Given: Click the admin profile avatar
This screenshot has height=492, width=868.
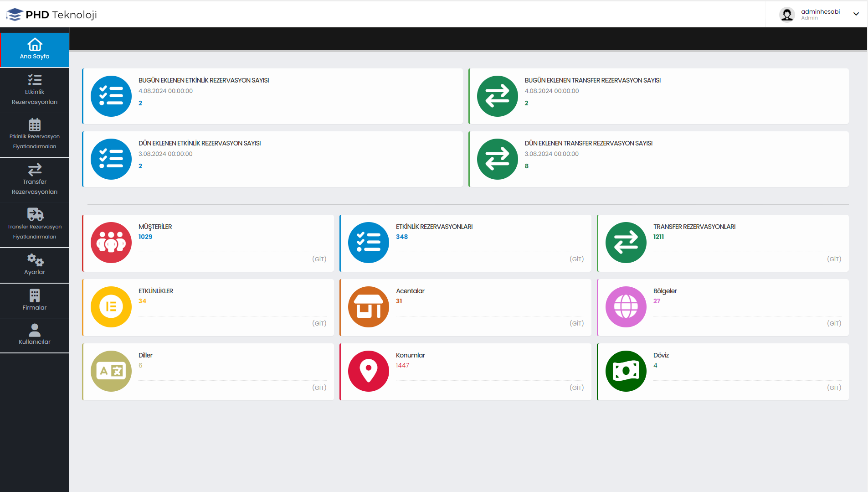Looking at the screenshot, I should coord(786,15).
